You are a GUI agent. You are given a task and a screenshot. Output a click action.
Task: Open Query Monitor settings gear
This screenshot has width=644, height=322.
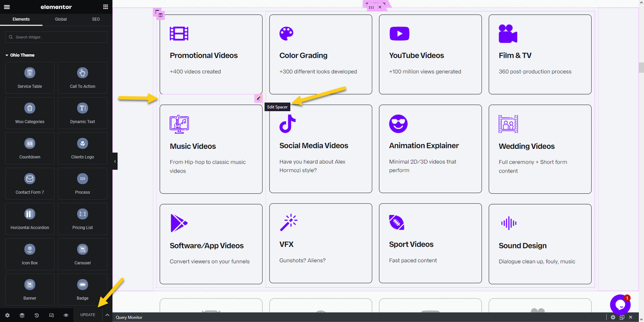[613, 317]
